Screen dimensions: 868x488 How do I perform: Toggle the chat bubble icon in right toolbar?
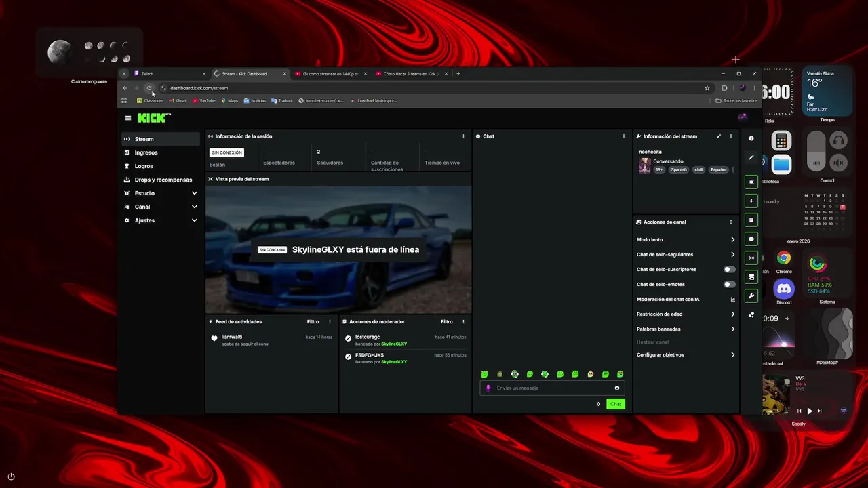pyautogui.click(x=751, y=239)
